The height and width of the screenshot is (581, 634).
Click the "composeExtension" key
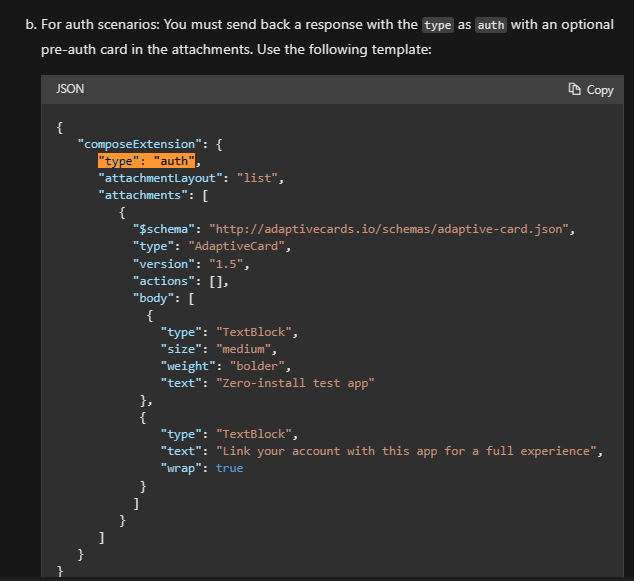[139, 144]
